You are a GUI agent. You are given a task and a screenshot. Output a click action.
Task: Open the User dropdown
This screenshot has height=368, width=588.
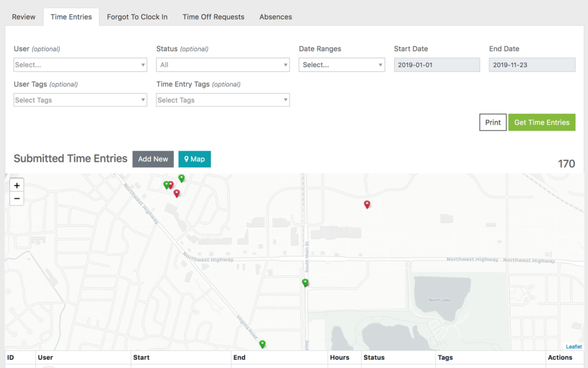(x=80, y=65)
